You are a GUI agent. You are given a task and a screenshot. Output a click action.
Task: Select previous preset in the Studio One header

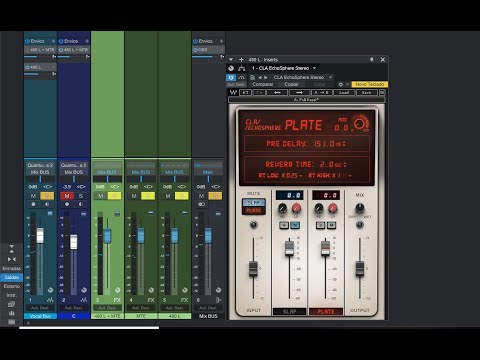pyautogui.click(x=260, y=77)
